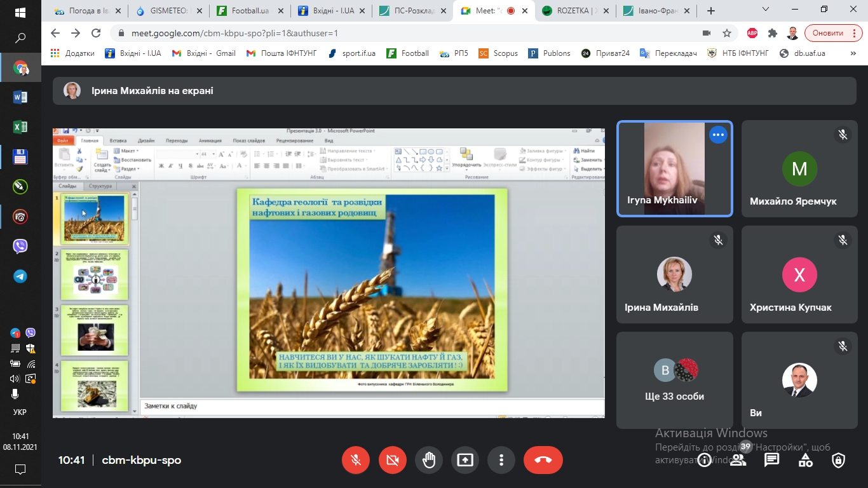Unmute microphone in the Meet call bar
868x488 pixels.
tap(356, 460)
